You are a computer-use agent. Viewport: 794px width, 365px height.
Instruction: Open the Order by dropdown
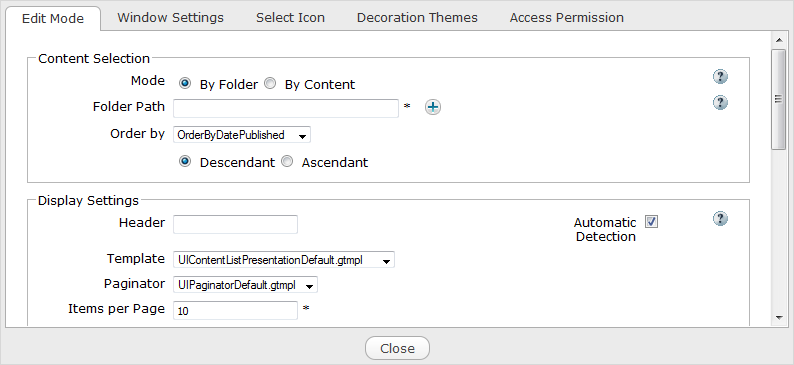point(242,135)
